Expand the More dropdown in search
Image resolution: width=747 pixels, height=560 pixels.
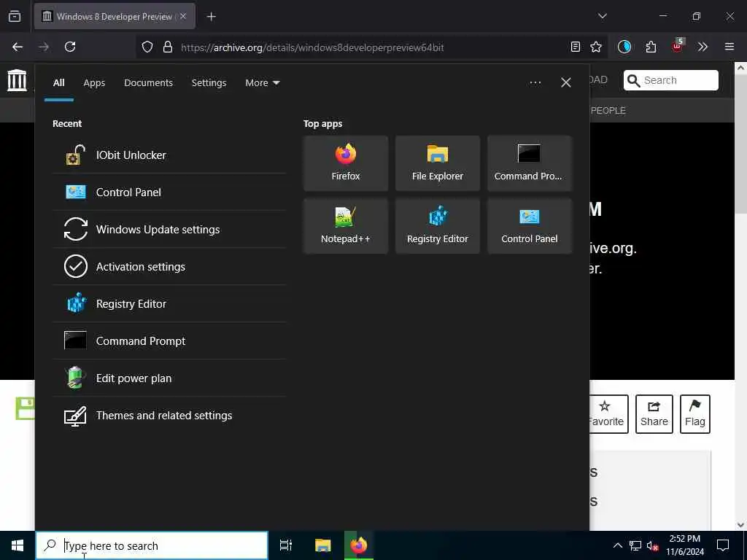(x=263, y=83)
